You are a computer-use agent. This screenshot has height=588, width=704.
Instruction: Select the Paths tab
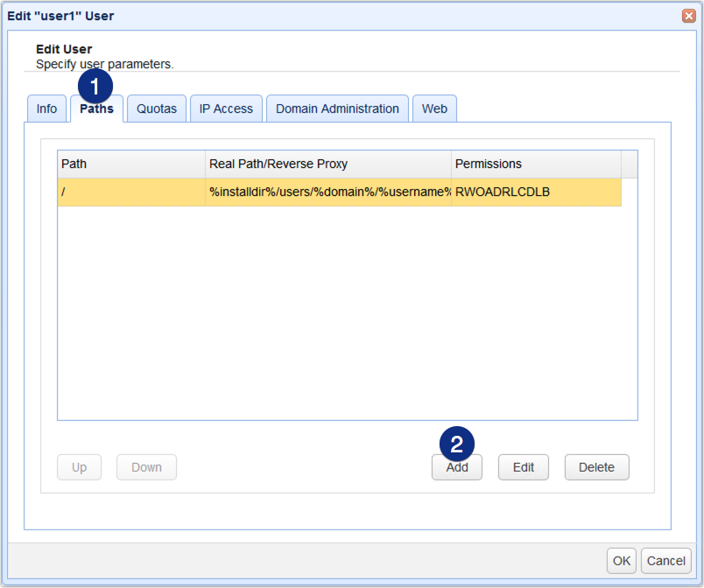tap(96, 108)
